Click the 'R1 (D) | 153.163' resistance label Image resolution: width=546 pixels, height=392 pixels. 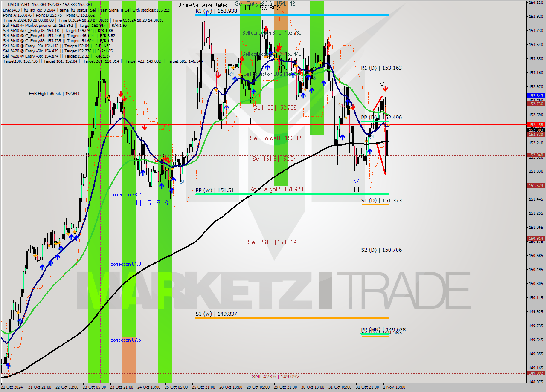click(x=381, y=68)
